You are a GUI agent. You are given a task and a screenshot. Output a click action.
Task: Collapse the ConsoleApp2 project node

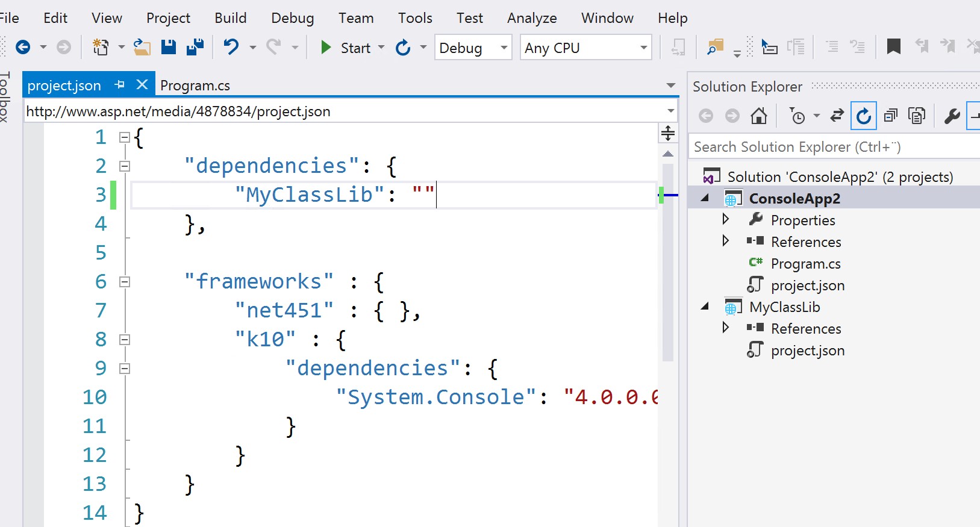coord(705,198)
